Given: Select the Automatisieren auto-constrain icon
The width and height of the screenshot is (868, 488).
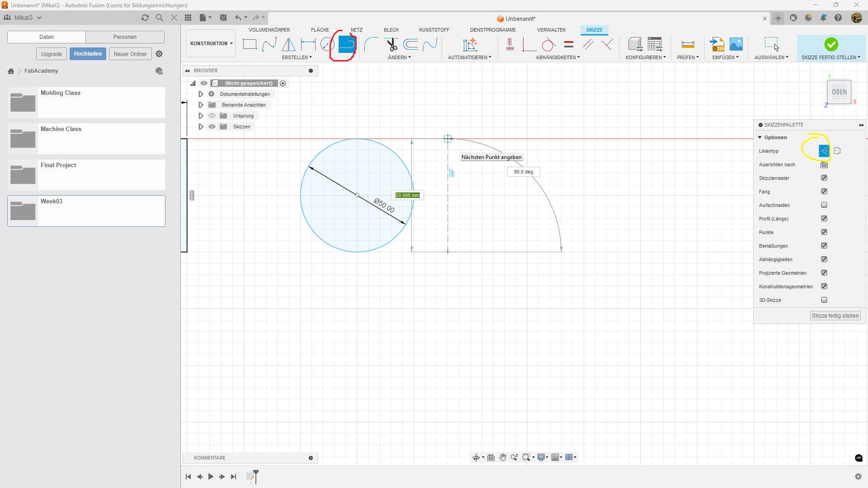Looking at the screenshot, I should (470, 44).
